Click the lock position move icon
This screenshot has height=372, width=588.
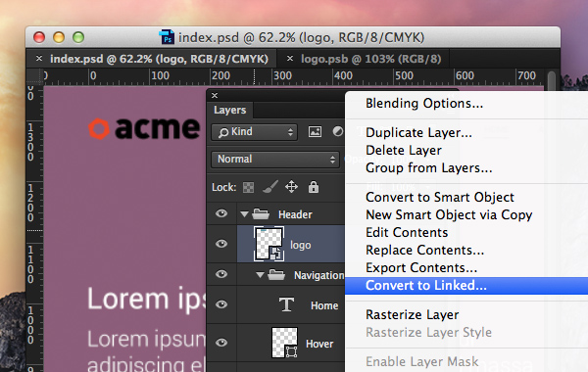click(x=291, y=187)
